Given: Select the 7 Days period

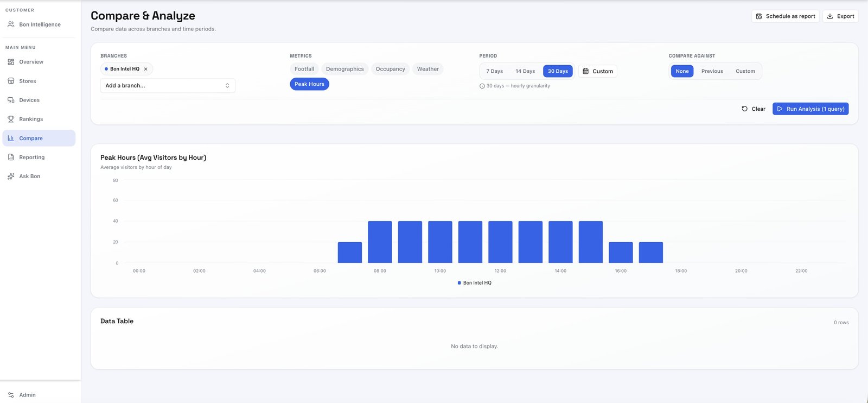Looking at the screenshot, I should pos(494,71).
